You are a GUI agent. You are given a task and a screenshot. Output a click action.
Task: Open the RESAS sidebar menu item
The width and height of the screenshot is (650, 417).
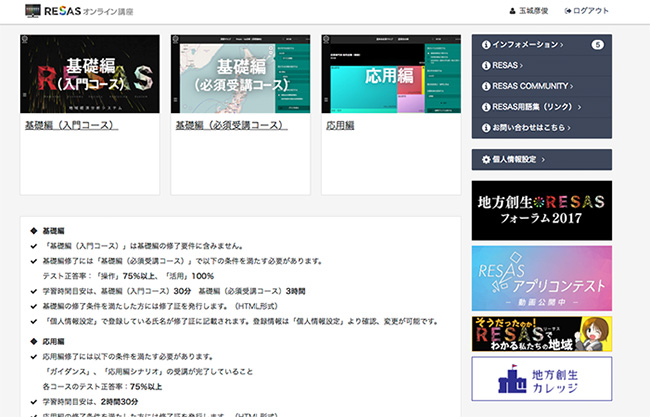point(542,65)
